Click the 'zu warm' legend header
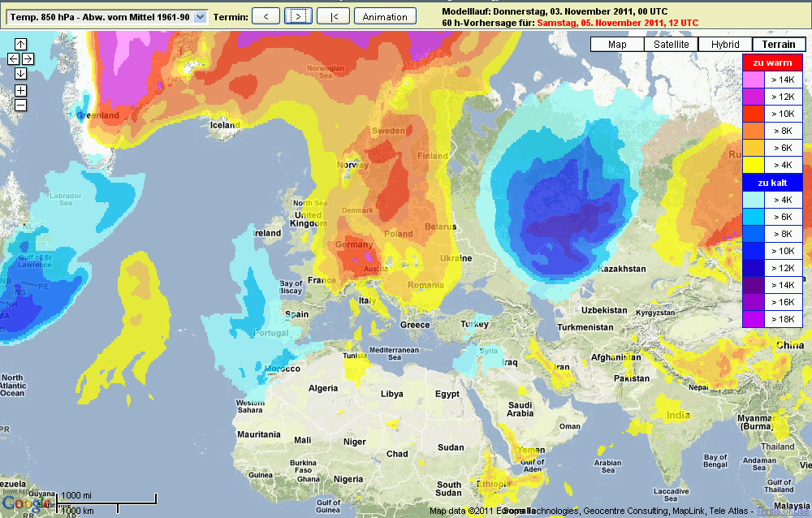The width and height of the screenshot is (812, 518). click(773, 63)
